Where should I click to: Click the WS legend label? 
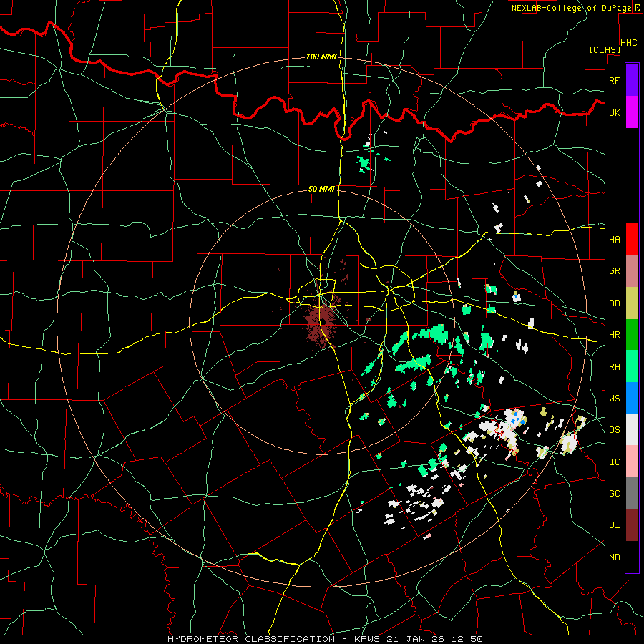614,399
